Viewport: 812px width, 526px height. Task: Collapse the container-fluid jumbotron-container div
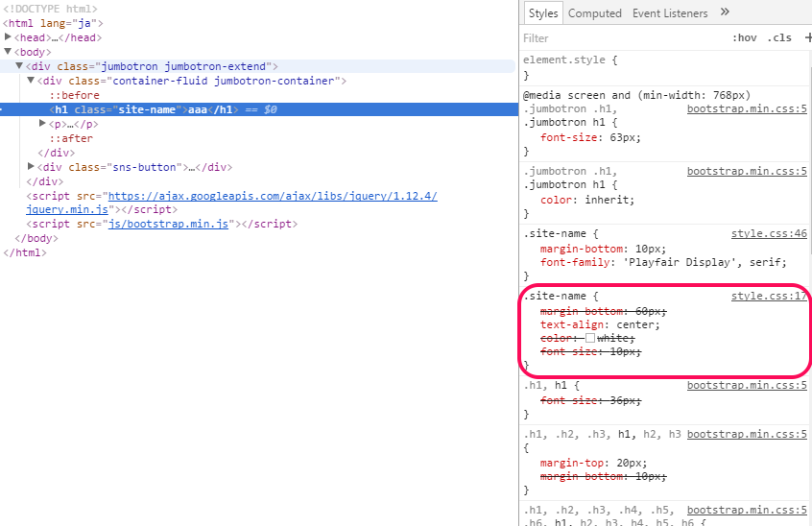click(31, 81)
